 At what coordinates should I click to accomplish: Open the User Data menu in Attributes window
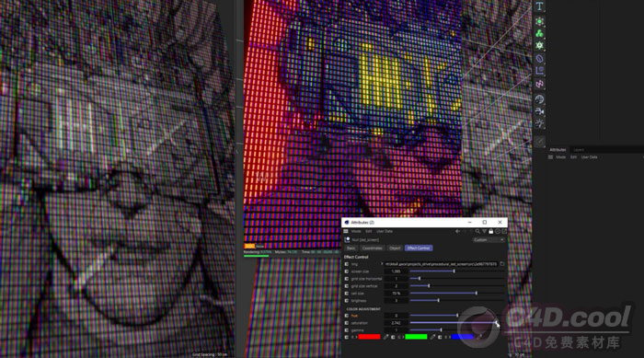(385, 231)
